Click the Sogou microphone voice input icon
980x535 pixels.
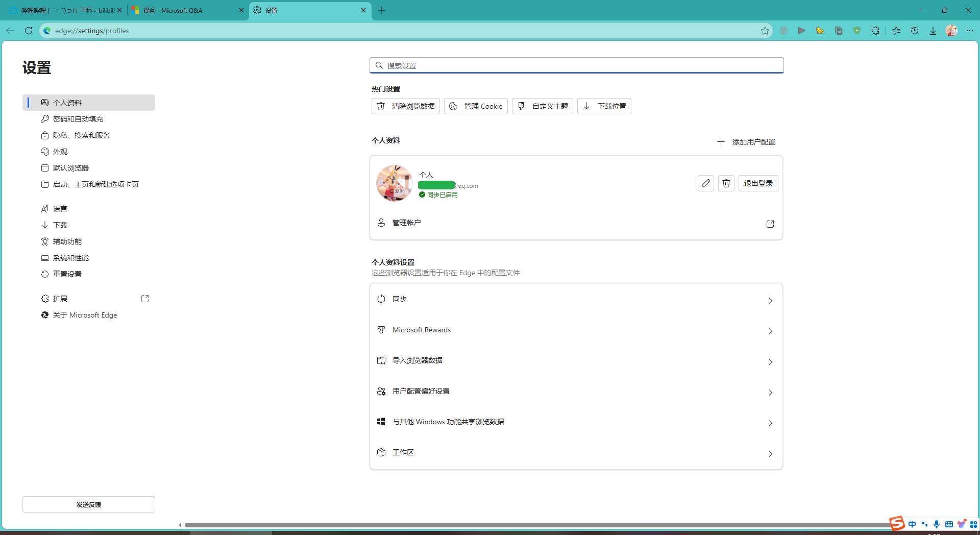937,524
